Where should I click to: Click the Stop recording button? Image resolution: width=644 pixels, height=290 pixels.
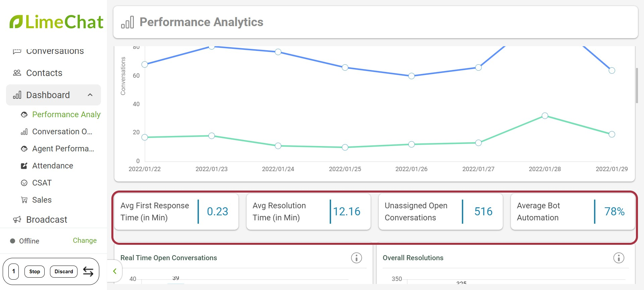tap(35, 272)
